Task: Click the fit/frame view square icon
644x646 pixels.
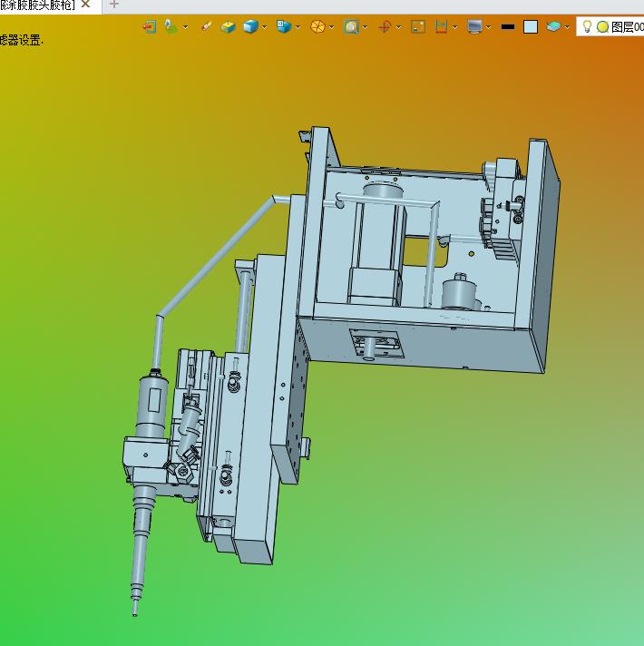Action: point(418,27)
